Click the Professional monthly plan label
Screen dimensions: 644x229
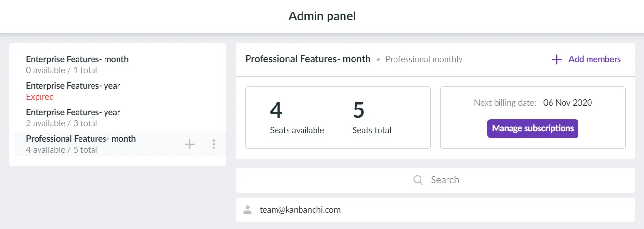[424, 59]
